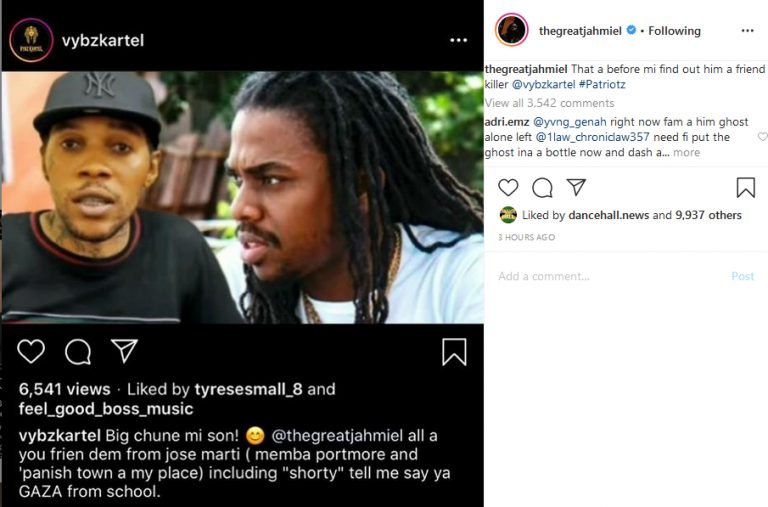Toggle the Following button next to thegreatjahmiel
Image resolution: width=768 pixels, height=507 pixels.
pyautogui.click(x=674, y=31)
